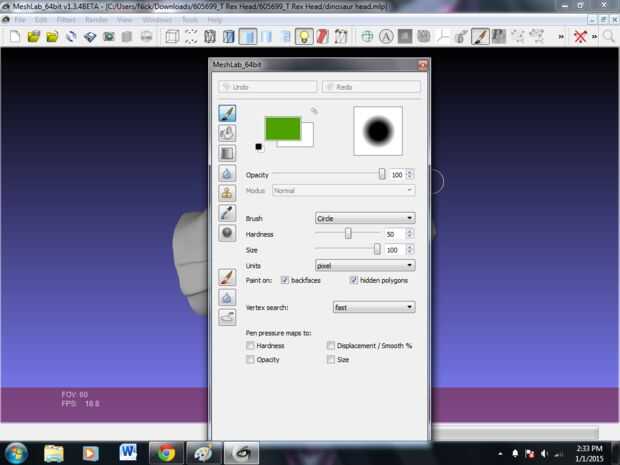620x465 pixels.
Task: Click the snapshot camera toolbar icon
Action: [x=109, y=37]
